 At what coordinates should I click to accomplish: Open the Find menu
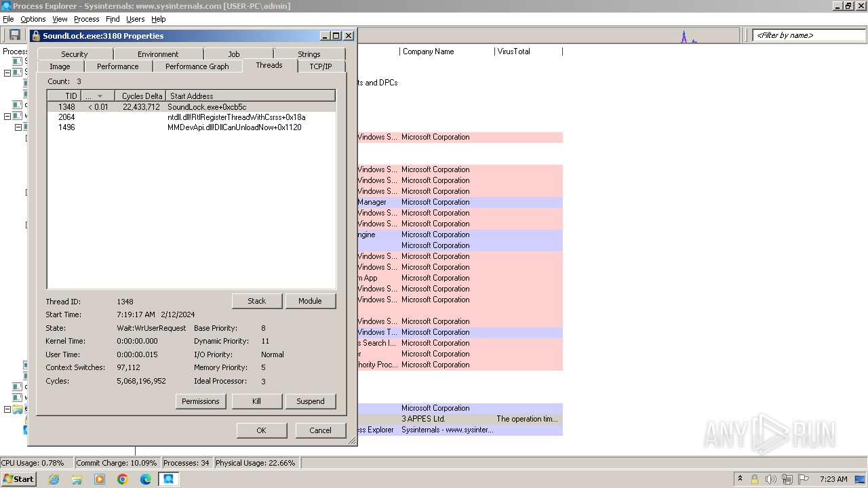[x=113, y=19]
